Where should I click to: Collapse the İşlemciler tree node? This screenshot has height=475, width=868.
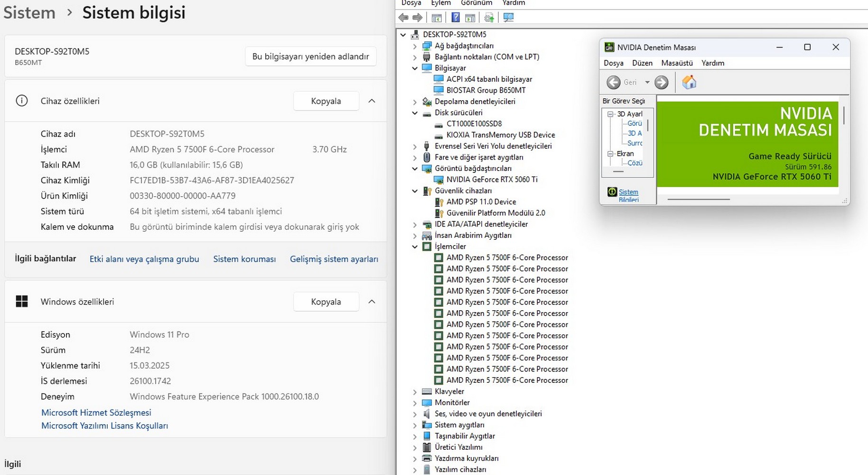[415, 247]
